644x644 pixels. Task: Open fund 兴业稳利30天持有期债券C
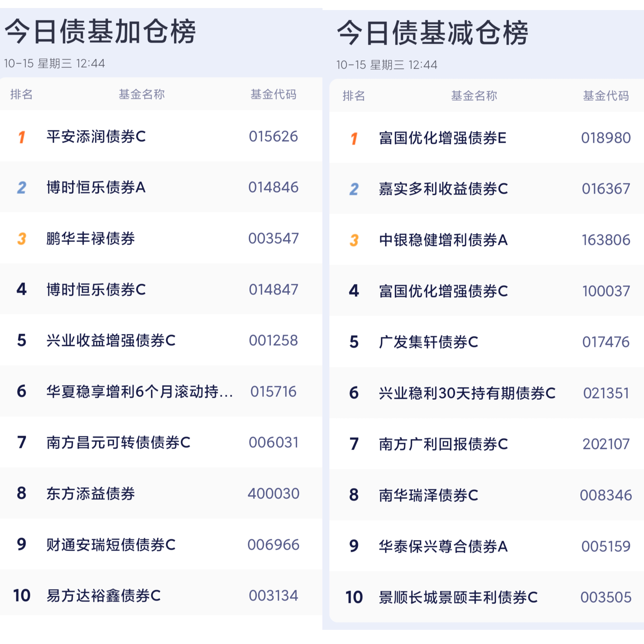coord(467,393)
